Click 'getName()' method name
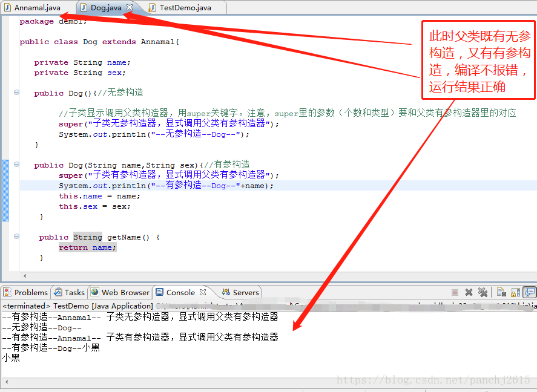 tap(128, 237)
